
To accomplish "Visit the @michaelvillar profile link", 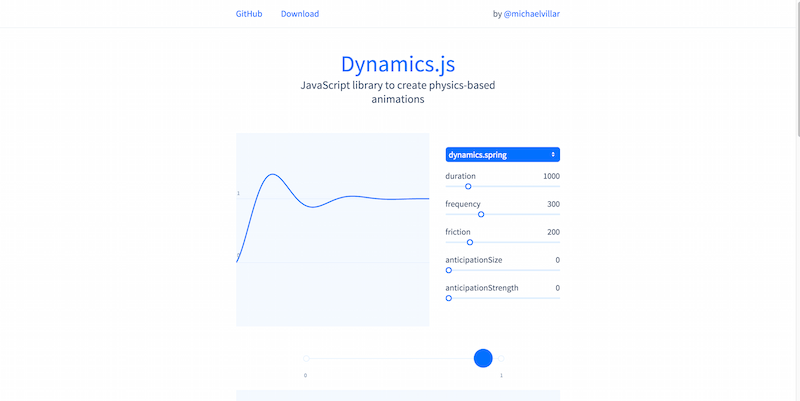I will click(x=532, y=14).
